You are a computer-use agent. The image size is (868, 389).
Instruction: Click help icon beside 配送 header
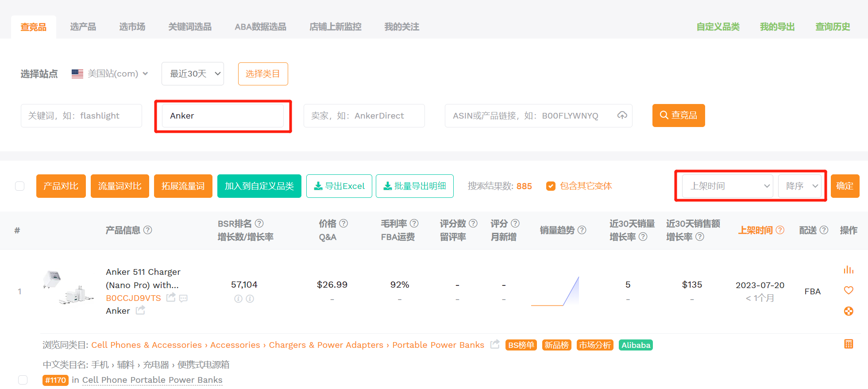point(824,230)
